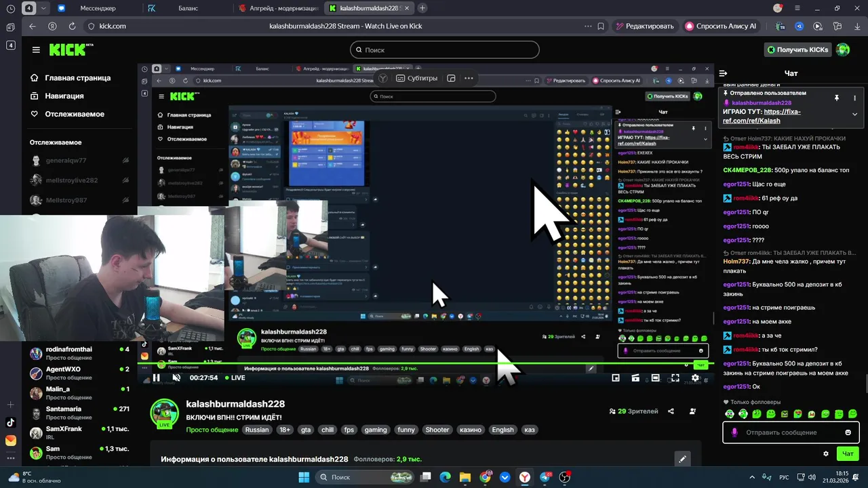Open overlay pop-out window icon

(x=452, y=78)
